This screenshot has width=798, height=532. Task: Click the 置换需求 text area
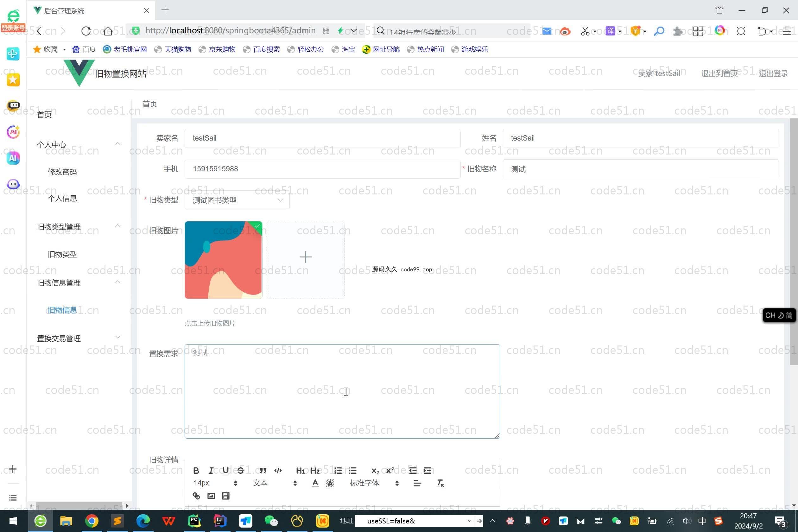pyautogui.click(x=342, y=391)
